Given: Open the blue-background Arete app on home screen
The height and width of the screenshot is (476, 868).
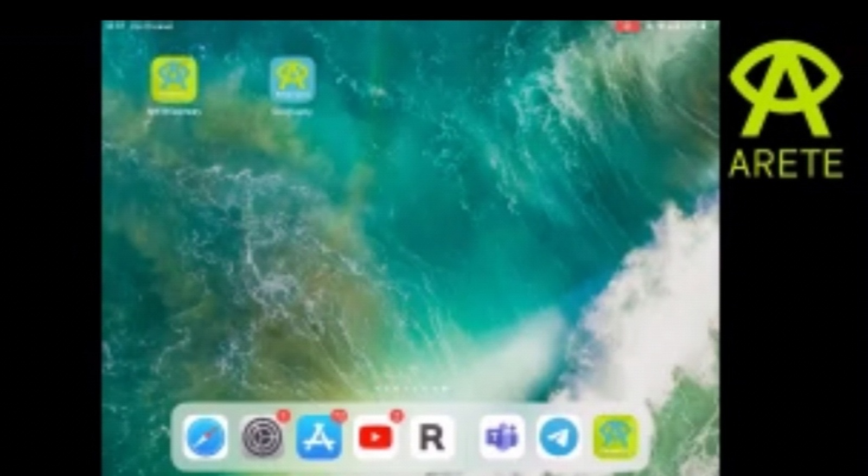Looking at the screenshot, I should coord(293,79).
